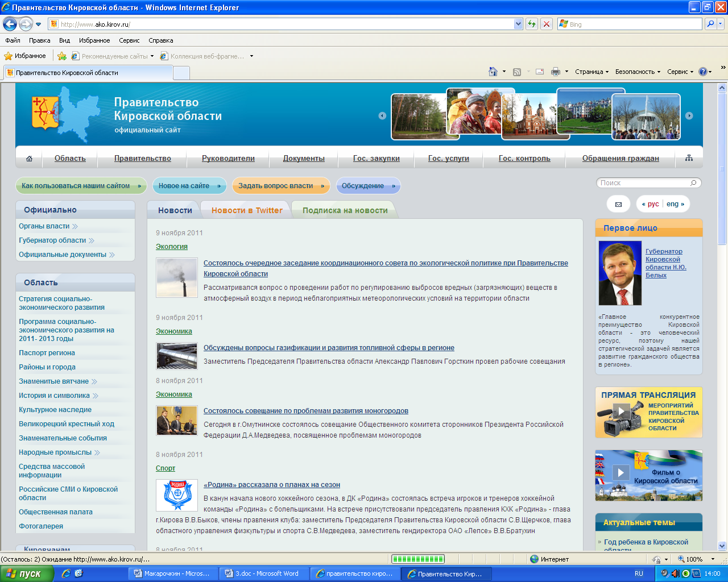
Task: Click the browser Home icon in command bar
Action: pyautogui.click(x=493, y=72)
